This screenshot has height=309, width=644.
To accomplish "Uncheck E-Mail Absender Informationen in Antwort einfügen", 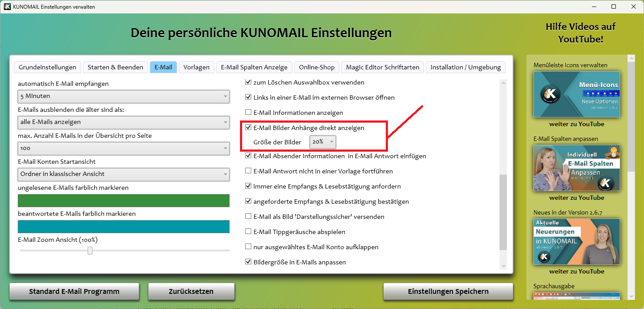I will [x=248, y=156].
